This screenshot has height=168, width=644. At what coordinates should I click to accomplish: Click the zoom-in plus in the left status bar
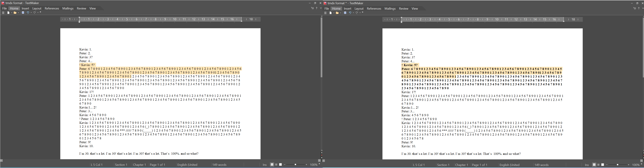click(x=307, y=165)
